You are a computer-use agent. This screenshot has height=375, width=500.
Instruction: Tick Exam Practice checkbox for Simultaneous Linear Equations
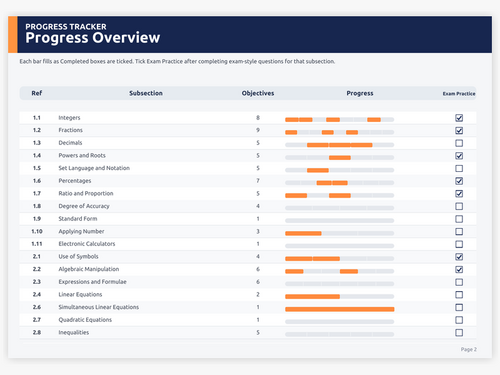459,307
